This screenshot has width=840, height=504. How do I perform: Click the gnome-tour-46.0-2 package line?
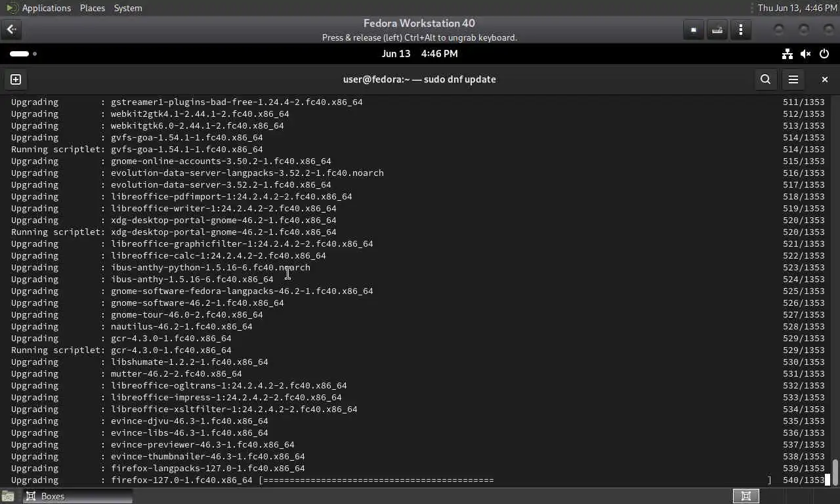tap(137, 315)
